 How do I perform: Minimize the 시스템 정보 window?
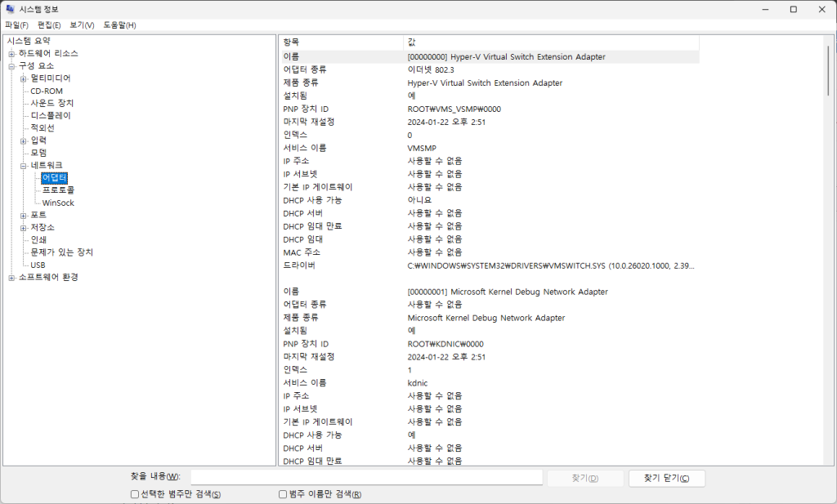[x=765, y=9]
